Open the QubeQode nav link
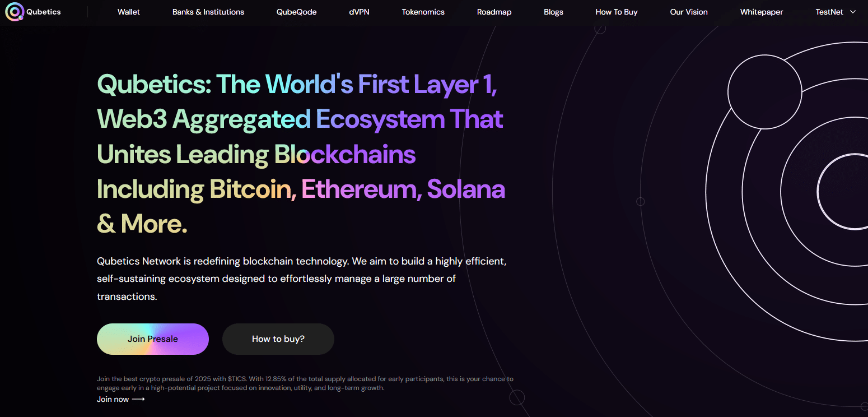The height and width of the screenshot is (417, 868). tap(296, 12)
